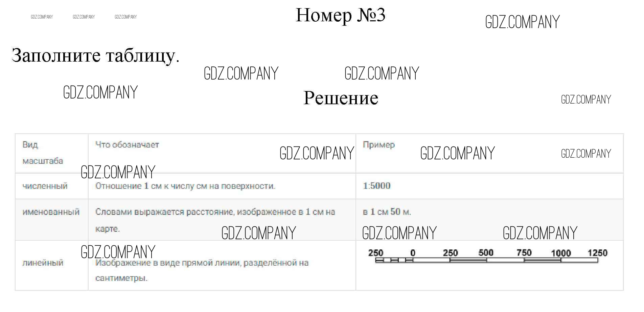Click the "численный" row label
This screenshot has width=644, height=312.
[45, 186]
